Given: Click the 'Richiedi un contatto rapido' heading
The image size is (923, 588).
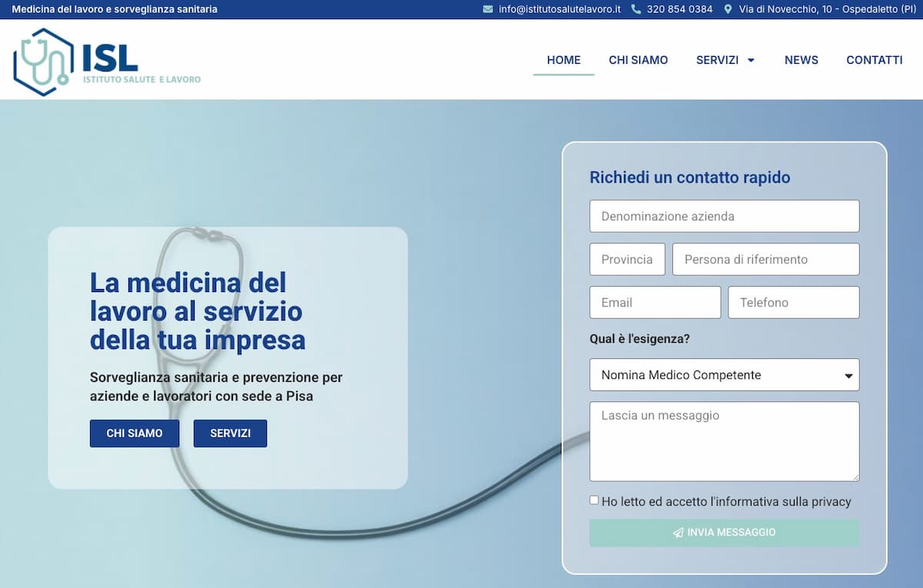Looking at the screenshot, I should click(690, 178).
